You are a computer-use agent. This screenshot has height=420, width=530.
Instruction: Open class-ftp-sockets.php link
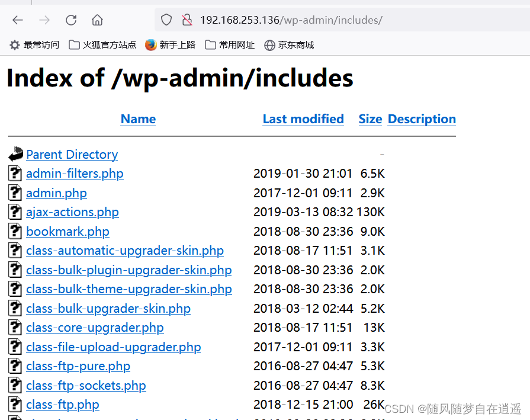(86, 386)
